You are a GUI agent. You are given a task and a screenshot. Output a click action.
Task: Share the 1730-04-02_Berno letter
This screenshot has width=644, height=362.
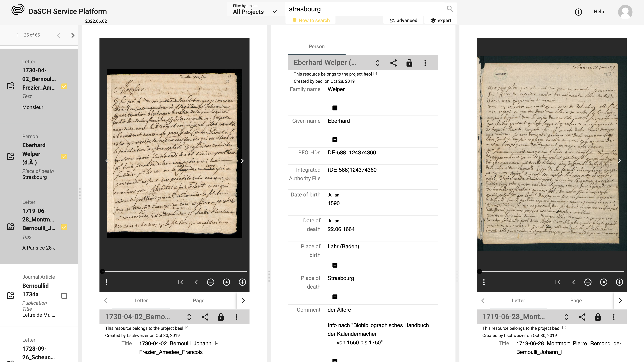tap(205, 317)
